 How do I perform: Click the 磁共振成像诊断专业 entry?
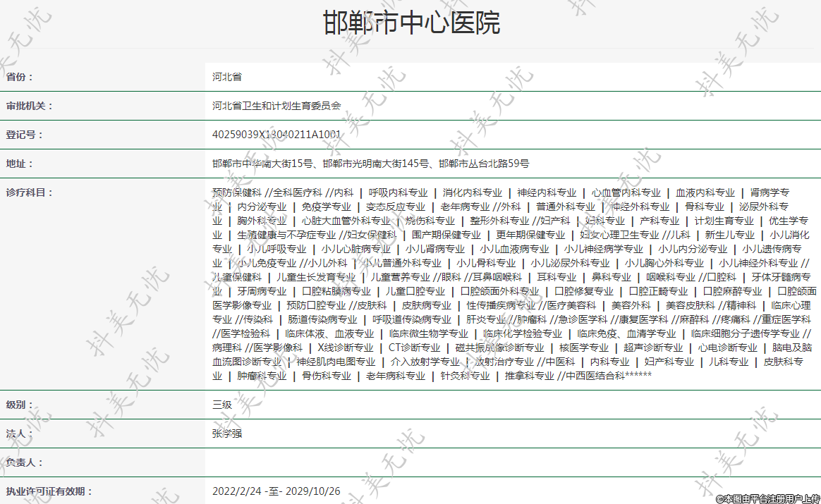coord(499,348)
